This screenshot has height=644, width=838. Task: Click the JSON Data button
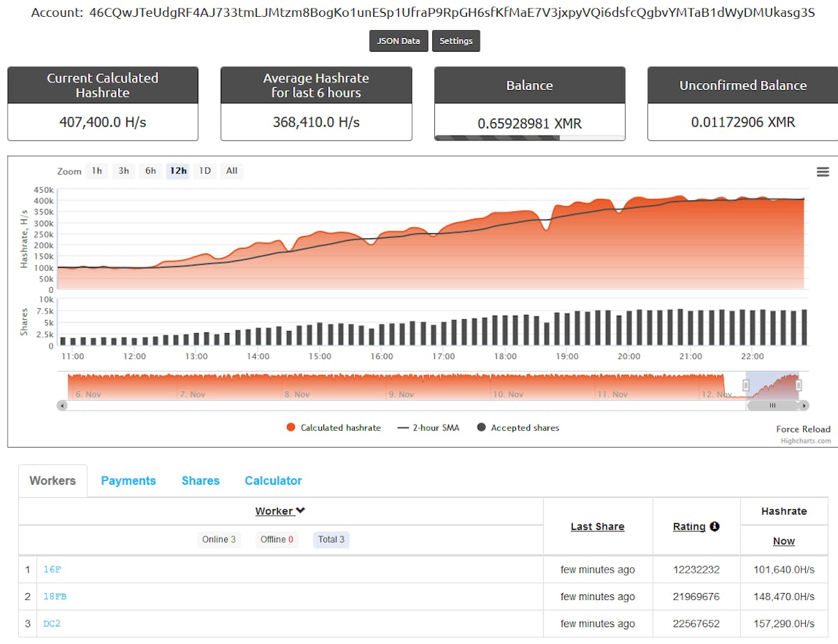[398, 41]
